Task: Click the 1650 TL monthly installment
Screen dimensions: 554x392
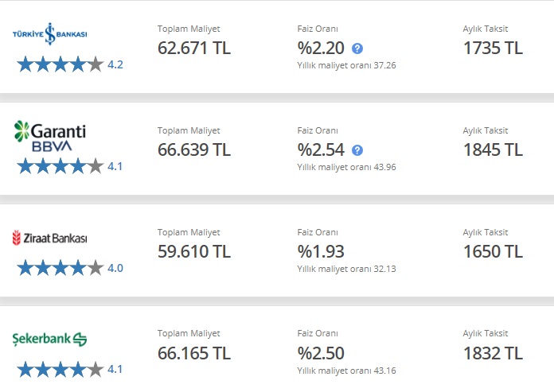Action: click(493, 251)
